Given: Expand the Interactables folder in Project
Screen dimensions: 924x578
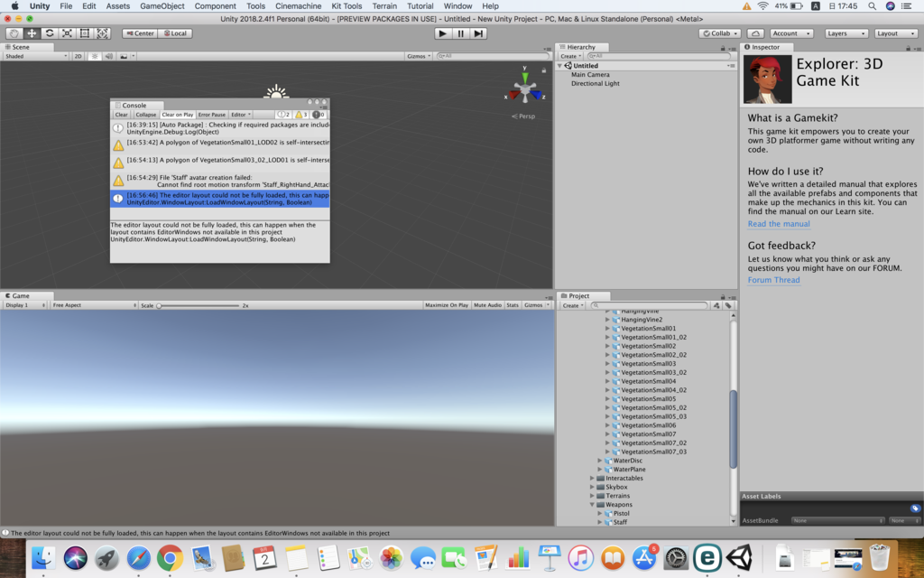Looking at the screenshot, I should [x=592, y=479].
